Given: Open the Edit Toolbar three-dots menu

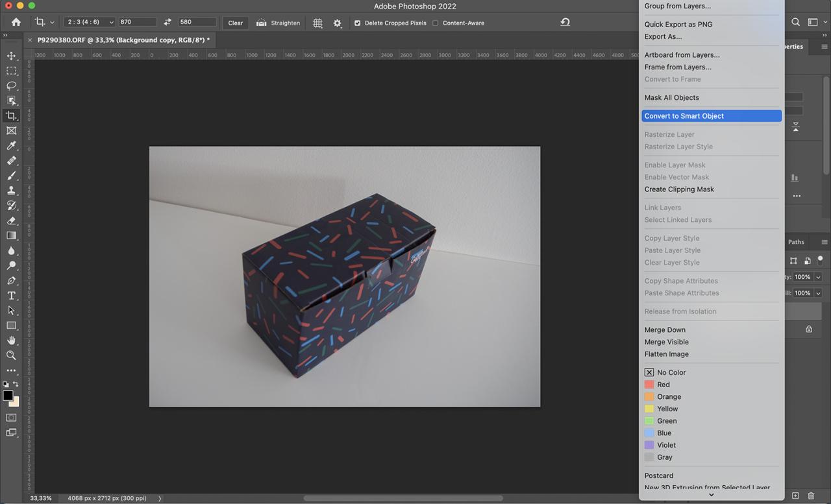Looking at the screenshot, I should (x=11, y=370).
